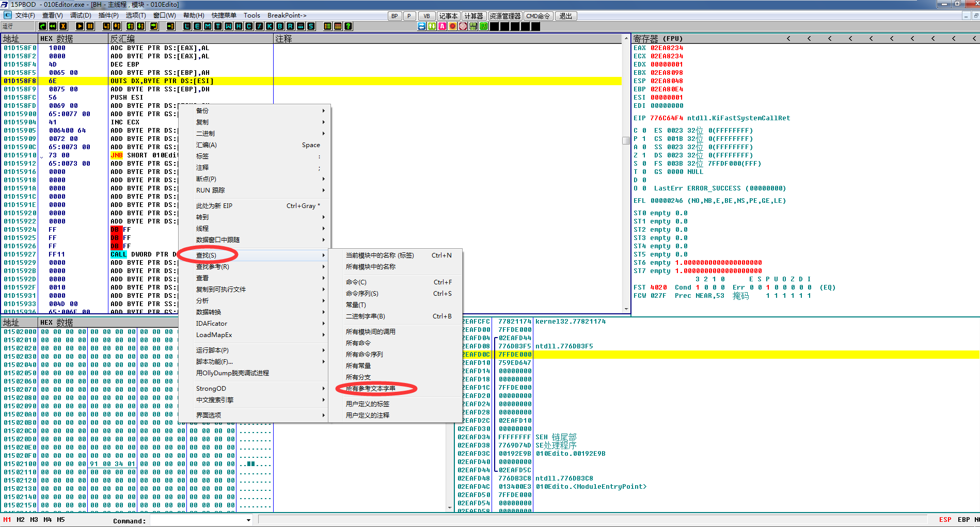The height and width of the screenshot is (527, 980).
Task: Click the 退出 button
Action: (566, 16)
